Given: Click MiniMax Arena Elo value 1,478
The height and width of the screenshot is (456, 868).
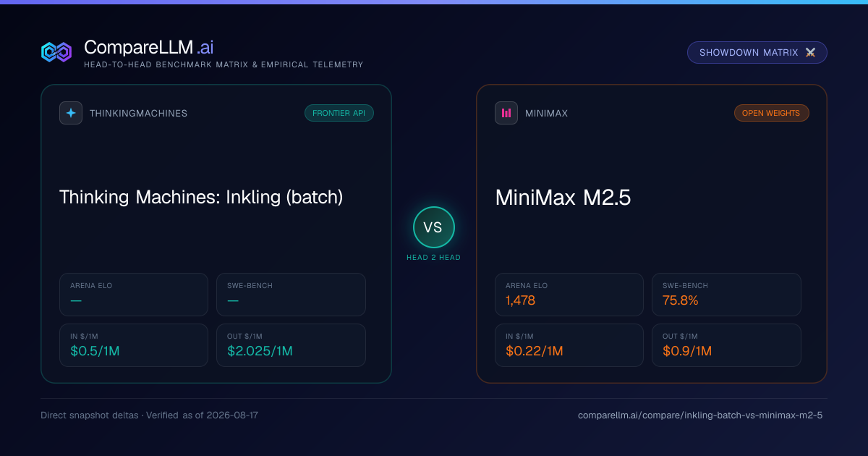Looking at the screenshot, I should click(521, 300).
